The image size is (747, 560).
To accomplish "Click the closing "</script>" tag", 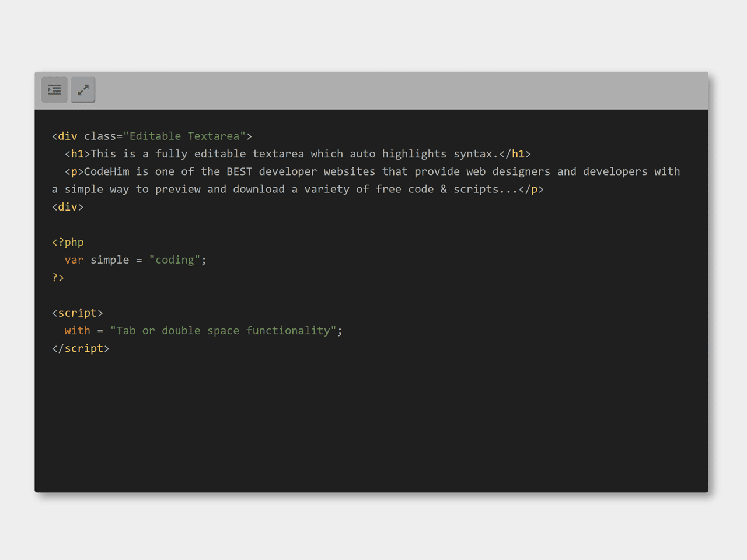I will (81, 348).
